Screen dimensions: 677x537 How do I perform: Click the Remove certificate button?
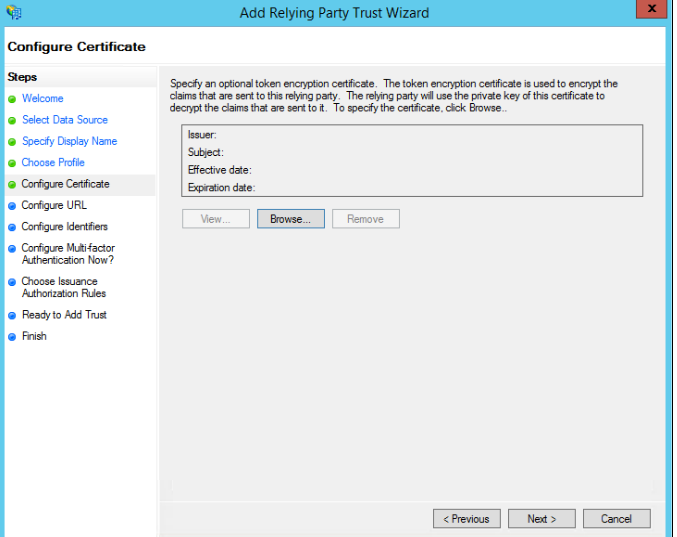click(365, 219)
